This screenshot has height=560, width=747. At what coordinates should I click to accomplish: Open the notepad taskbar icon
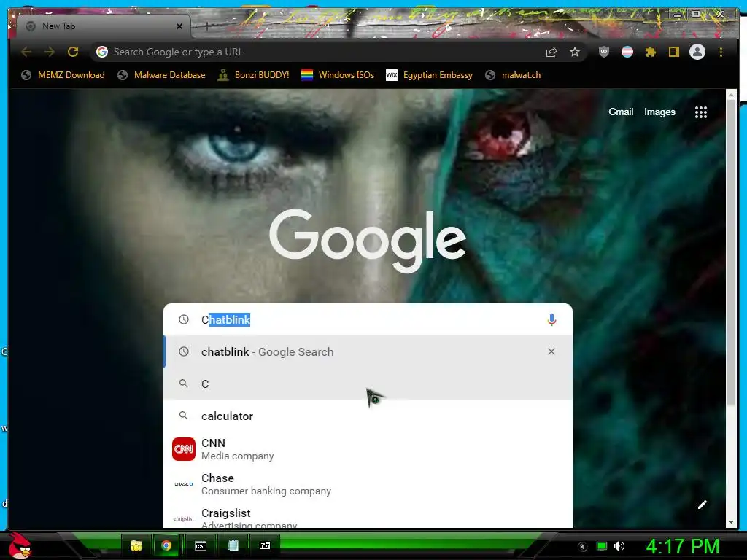(233, 545)
